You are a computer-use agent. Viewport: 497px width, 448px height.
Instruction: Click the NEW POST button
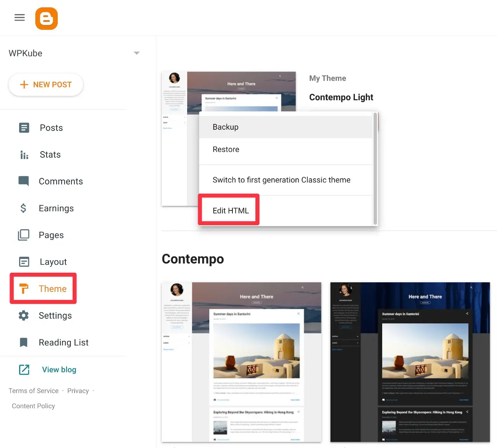46,85
